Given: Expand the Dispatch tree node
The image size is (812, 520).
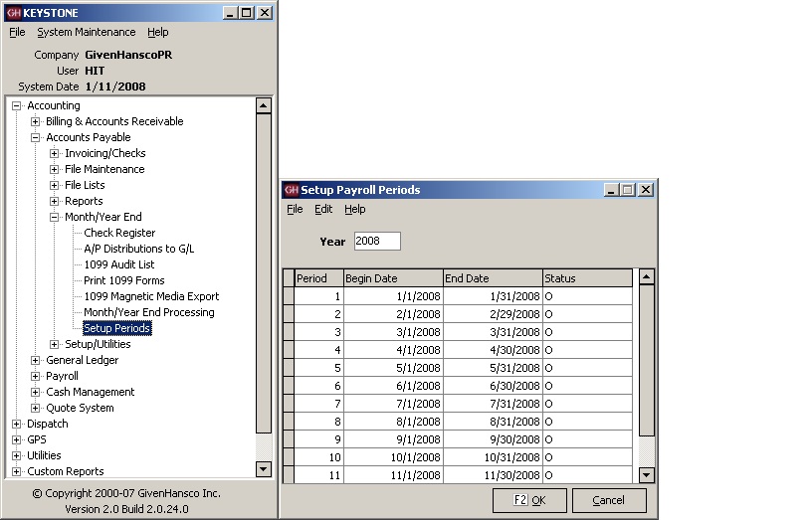Looking at the screenshot, I should coord(16,424).
